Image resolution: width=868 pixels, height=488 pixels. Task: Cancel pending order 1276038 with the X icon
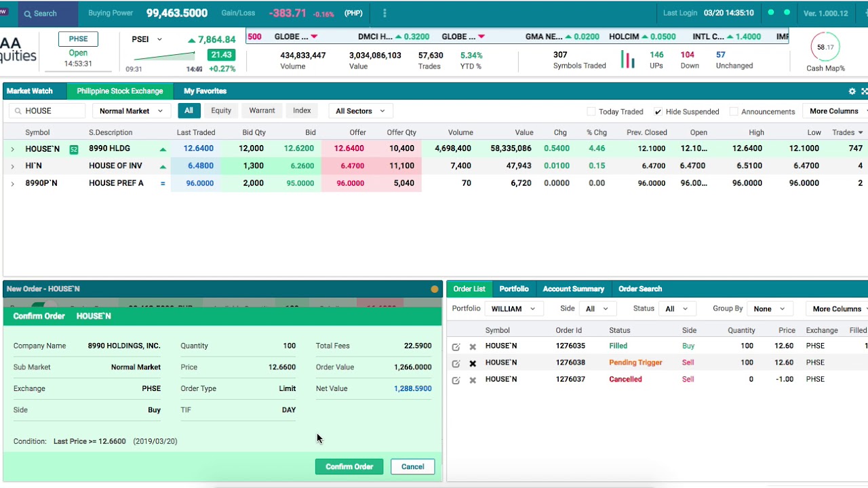click(473, 363)
